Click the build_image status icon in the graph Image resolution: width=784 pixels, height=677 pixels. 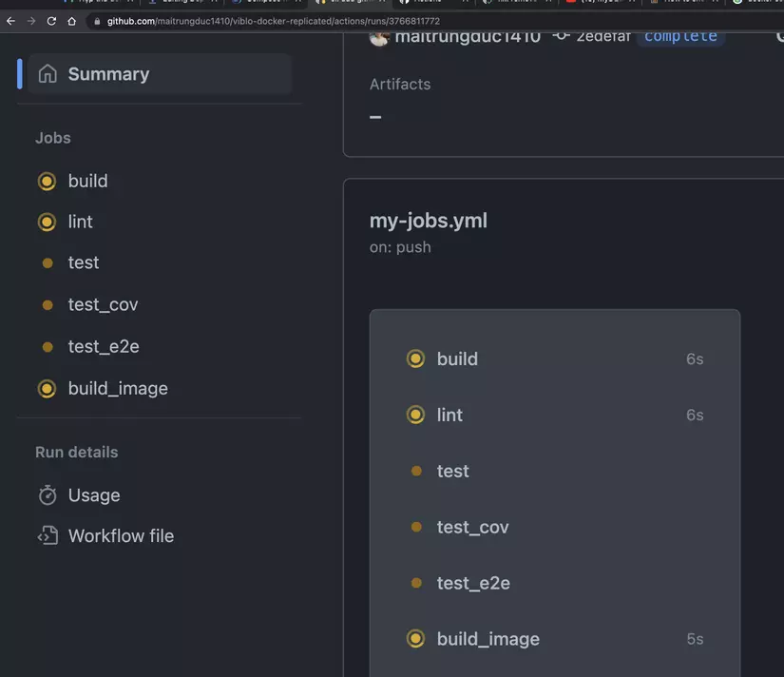[x=415, y=638]
